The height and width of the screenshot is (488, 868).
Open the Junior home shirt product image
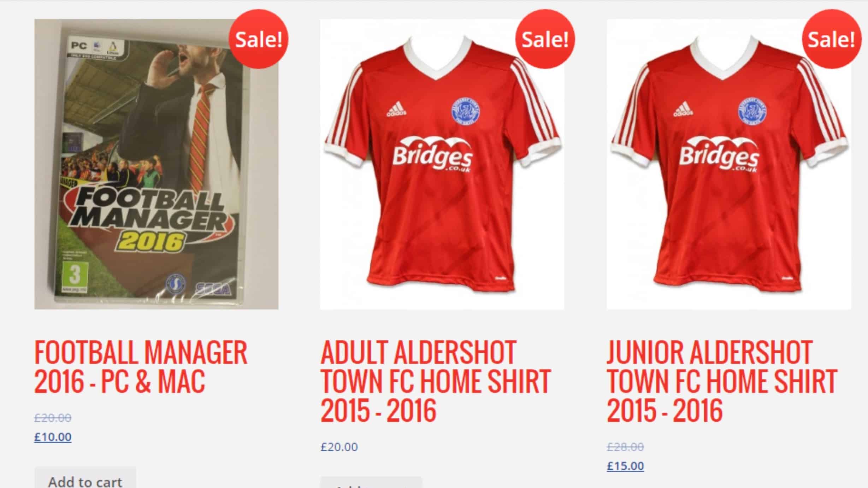click(x=729, y=164)
